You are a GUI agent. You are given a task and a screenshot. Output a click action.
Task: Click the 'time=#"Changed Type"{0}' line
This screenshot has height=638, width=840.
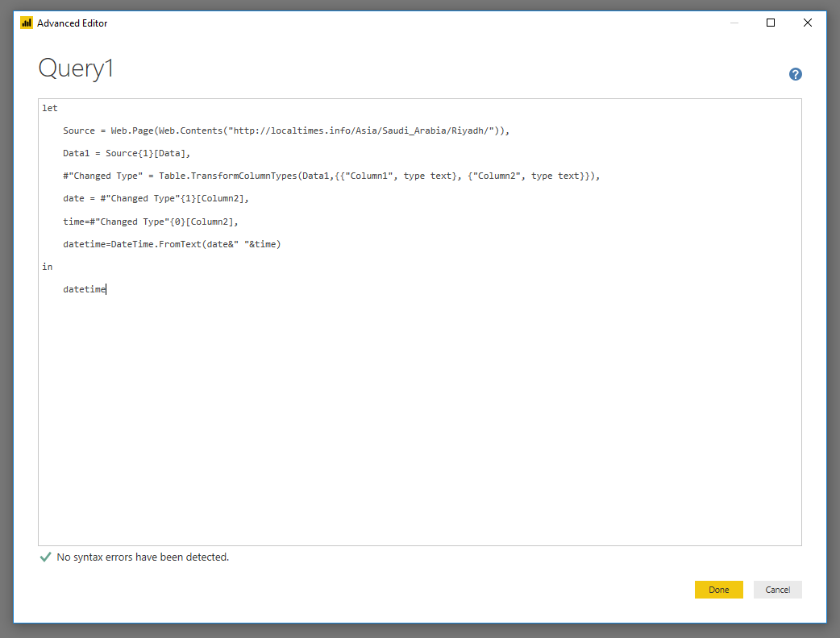151,222
